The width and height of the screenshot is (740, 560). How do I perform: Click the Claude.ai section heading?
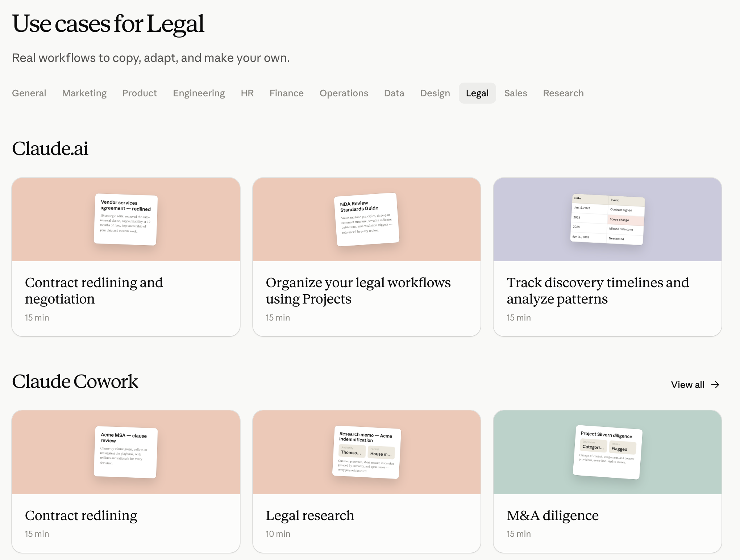(x=50, y=149)
